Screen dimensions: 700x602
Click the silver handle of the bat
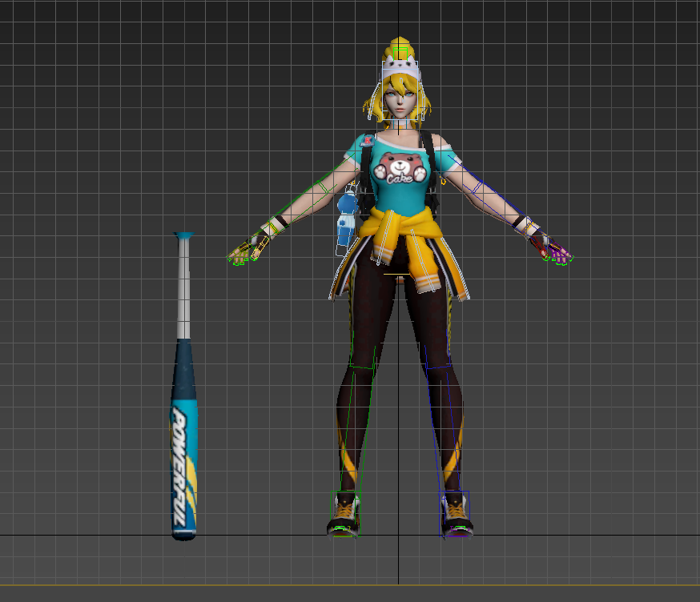[x=183, y=288]
